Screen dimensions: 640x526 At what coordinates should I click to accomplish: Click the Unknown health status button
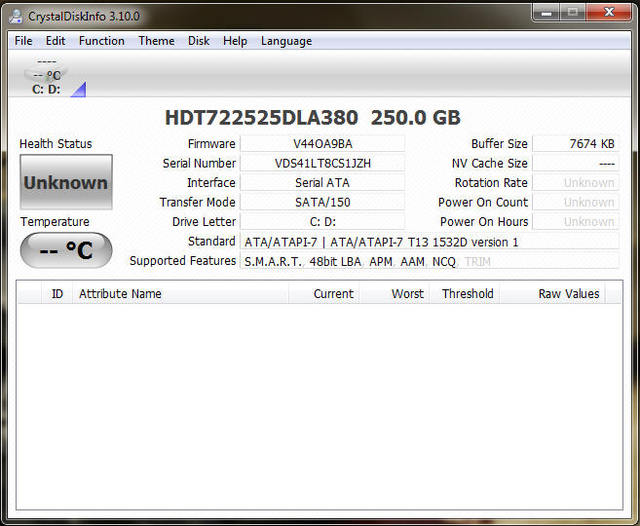[66, 182]
